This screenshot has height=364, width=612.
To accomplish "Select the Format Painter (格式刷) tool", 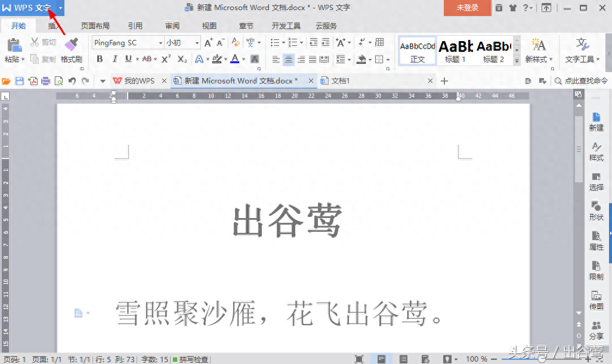I will [x=72, y=50].
